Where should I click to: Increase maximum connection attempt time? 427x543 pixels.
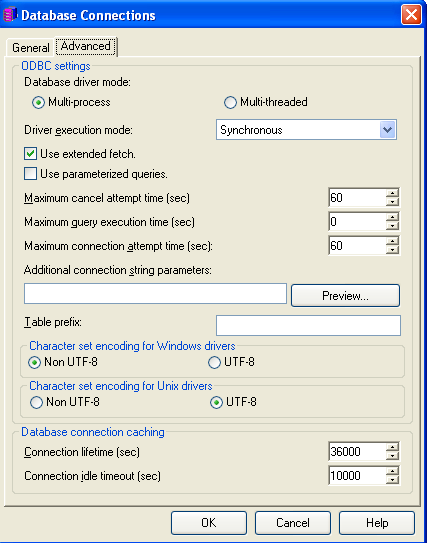tap(392, 241)
